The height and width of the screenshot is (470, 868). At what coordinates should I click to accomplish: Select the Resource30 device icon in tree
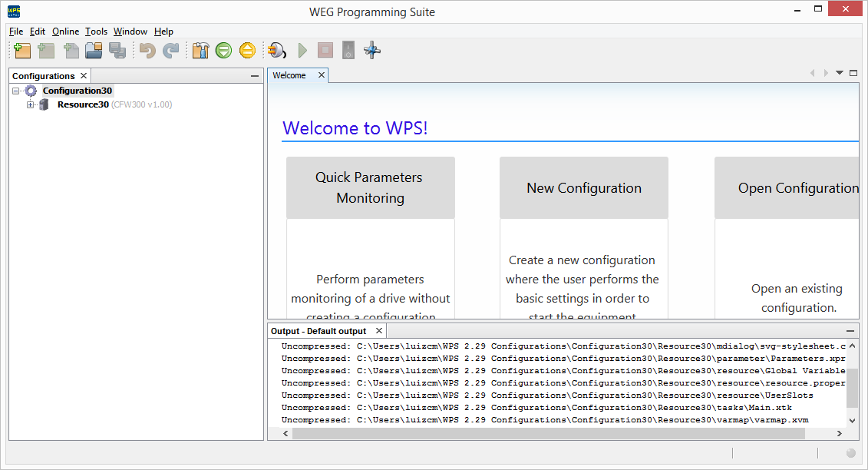click(x=44, y=104)
